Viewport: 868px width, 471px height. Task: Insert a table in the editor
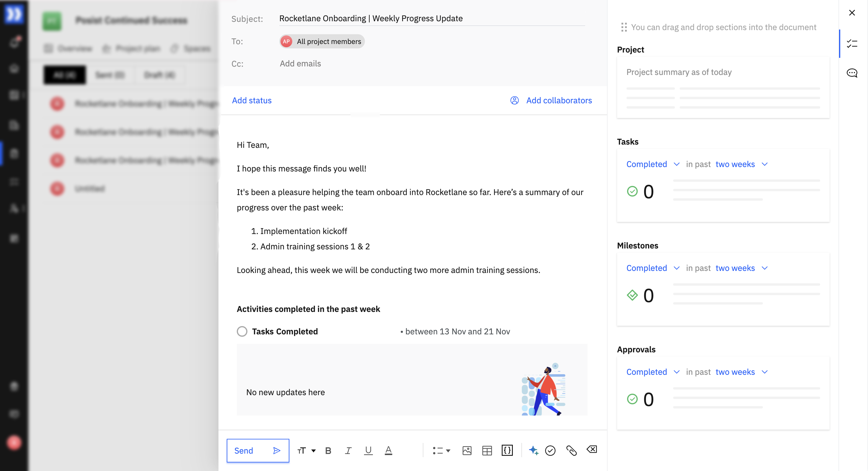pos(487,450)
